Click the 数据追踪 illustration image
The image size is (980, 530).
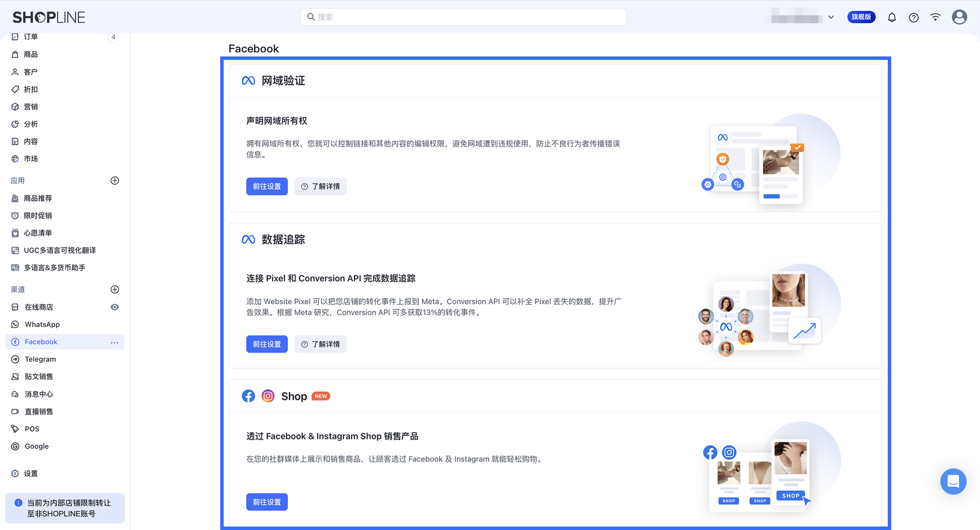tap(770, 311)
